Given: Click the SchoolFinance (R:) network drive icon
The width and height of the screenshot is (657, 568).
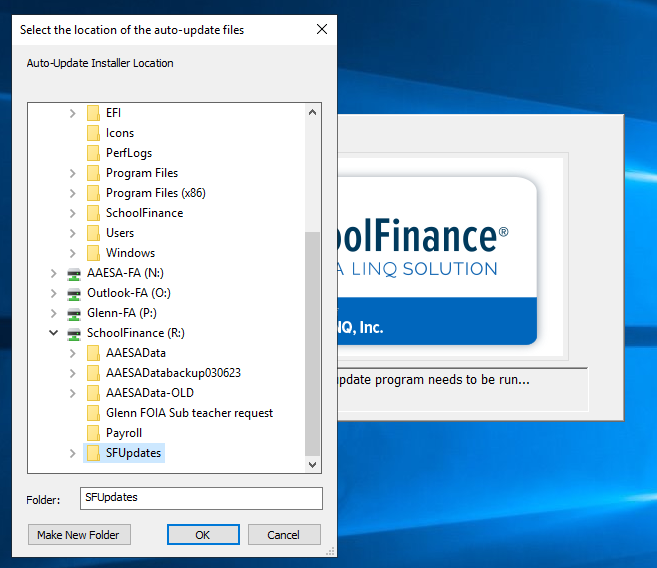Looking at the screenshot, I should 74,333.
